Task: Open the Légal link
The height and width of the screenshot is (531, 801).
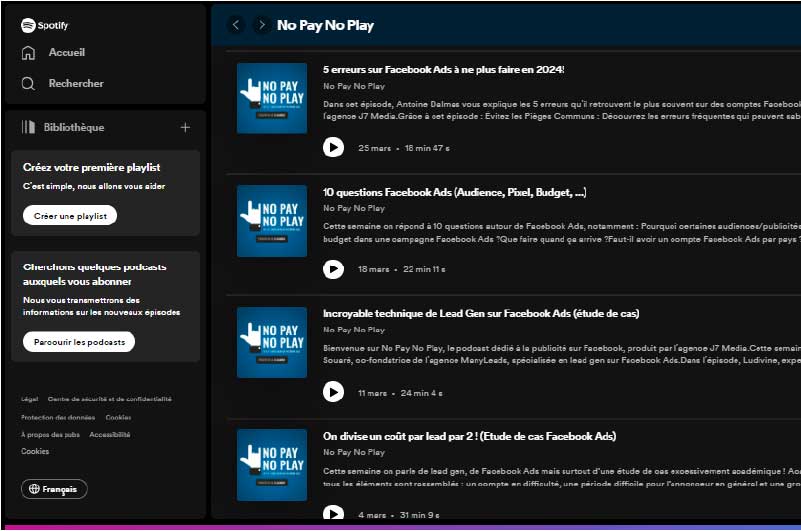Action: tap(30, 399)
